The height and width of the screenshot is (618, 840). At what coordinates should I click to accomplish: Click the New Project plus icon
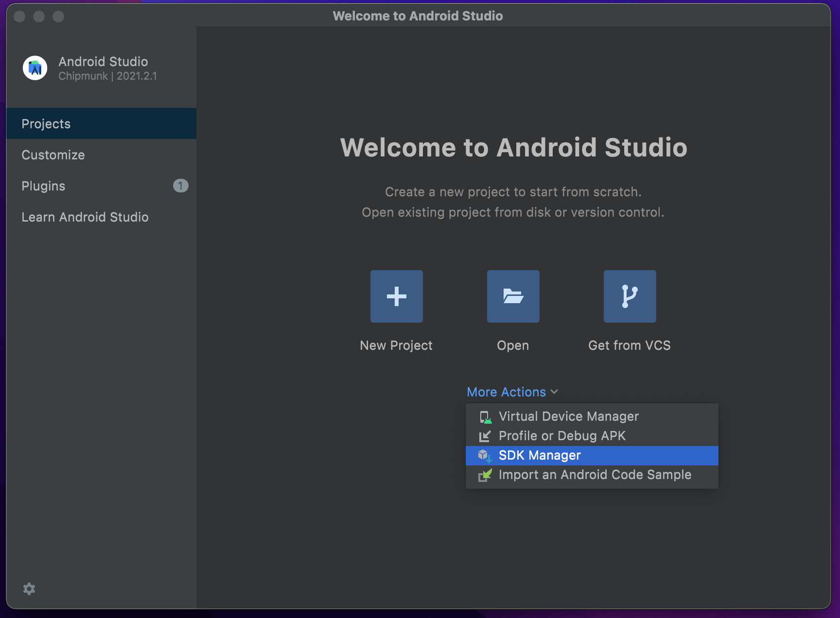click(x=396, y=296)
